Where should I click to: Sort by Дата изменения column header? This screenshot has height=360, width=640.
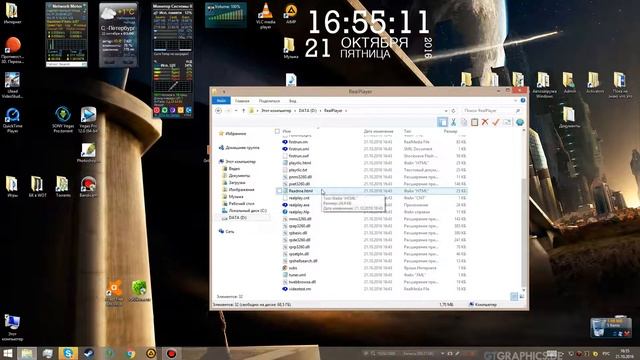tap(378, 131)
